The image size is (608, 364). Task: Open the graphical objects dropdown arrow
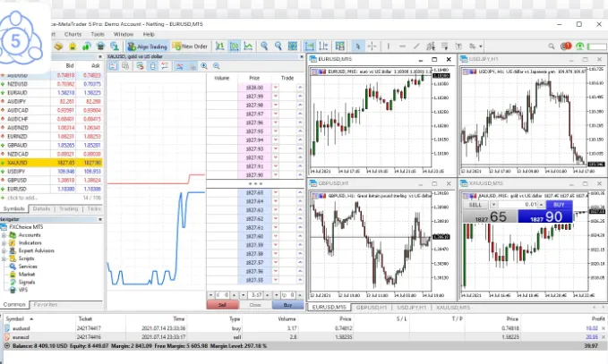481,47
